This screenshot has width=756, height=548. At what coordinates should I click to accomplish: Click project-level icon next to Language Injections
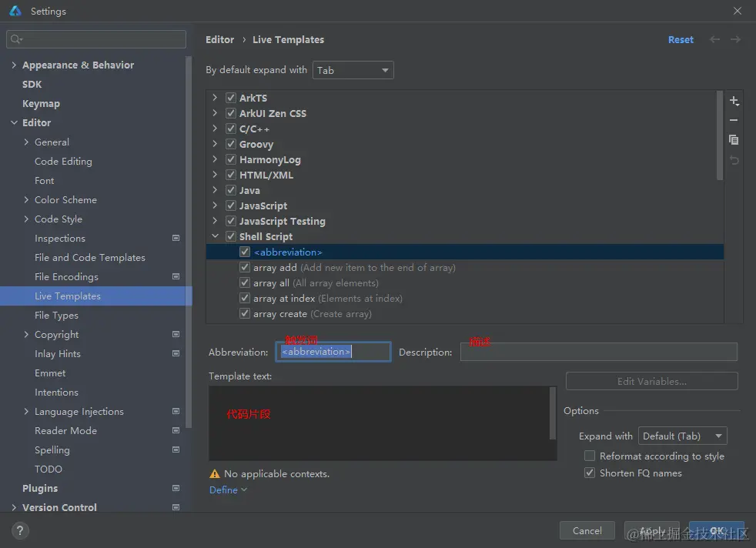click(176, 411)
